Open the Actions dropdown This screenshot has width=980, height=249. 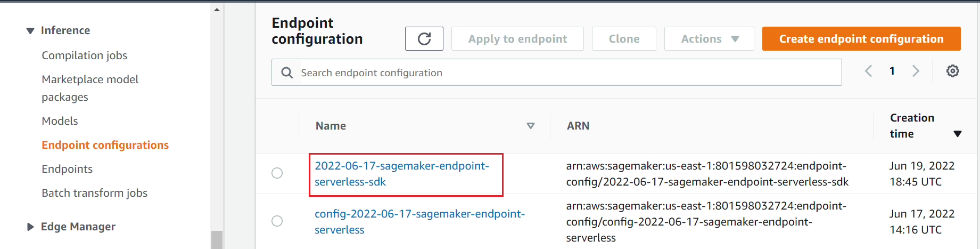pos(709,39)
